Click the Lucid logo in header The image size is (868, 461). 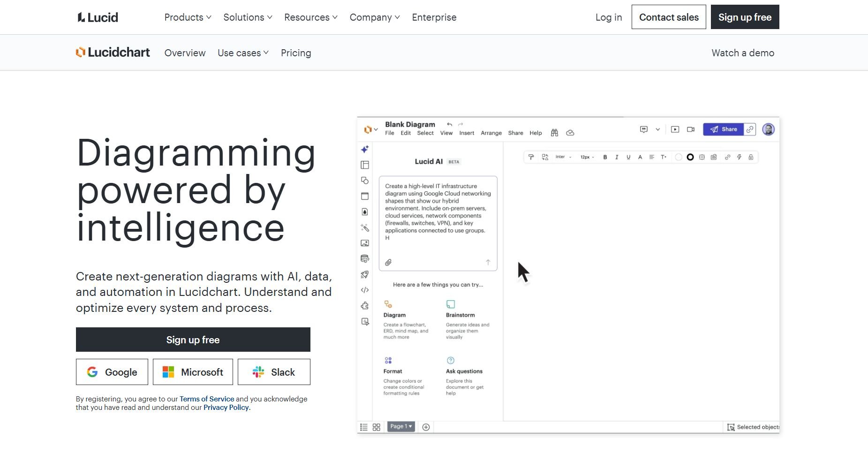click(x=98, y=17)
